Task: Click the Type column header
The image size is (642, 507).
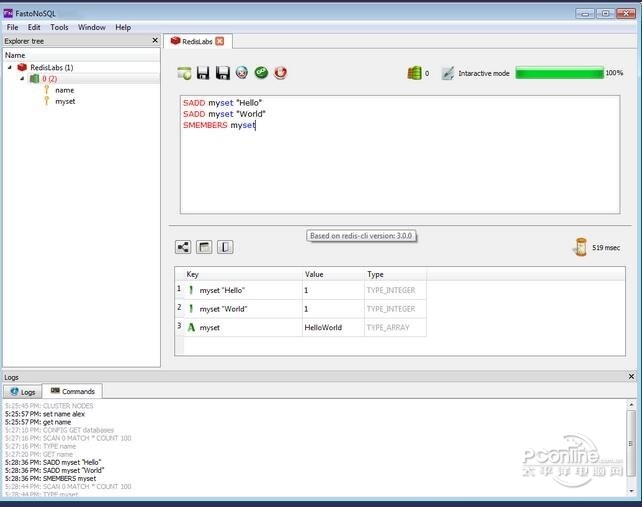Action: tap(396, 274)
